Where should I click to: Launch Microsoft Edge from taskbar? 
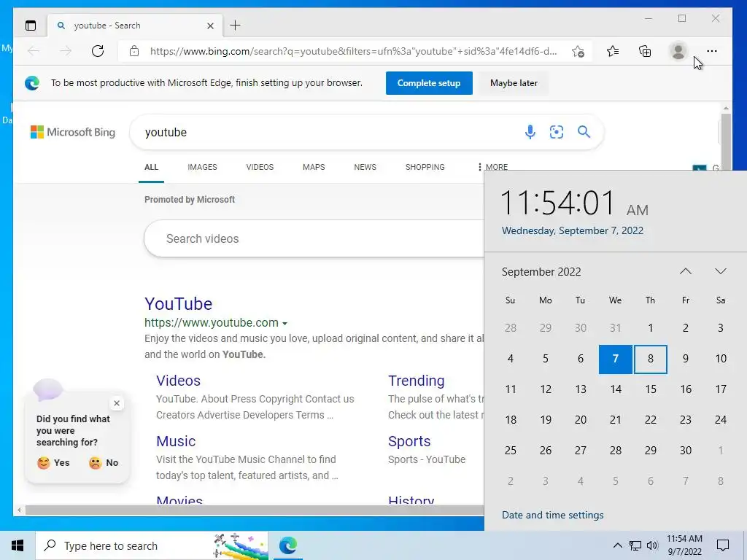(287, 545)
